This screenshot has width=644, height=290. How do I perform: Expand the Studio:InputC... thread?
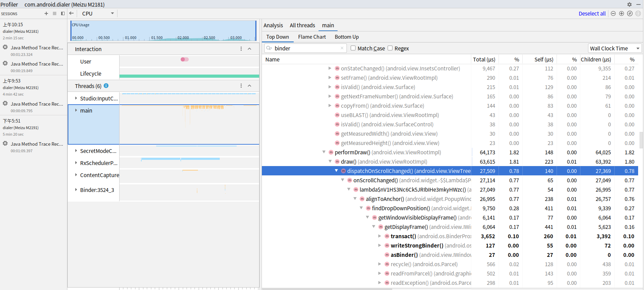(76, 98)
